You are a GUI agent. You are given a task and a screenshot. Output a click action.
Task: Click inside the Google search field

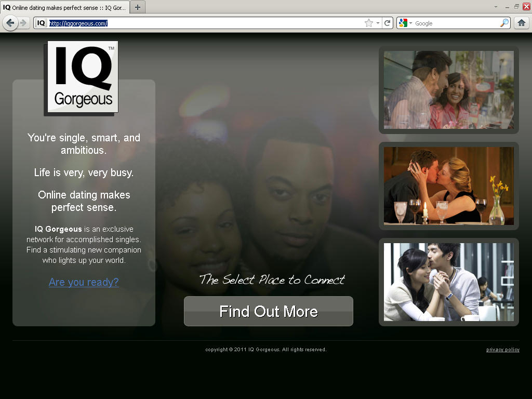pos(456,23)
